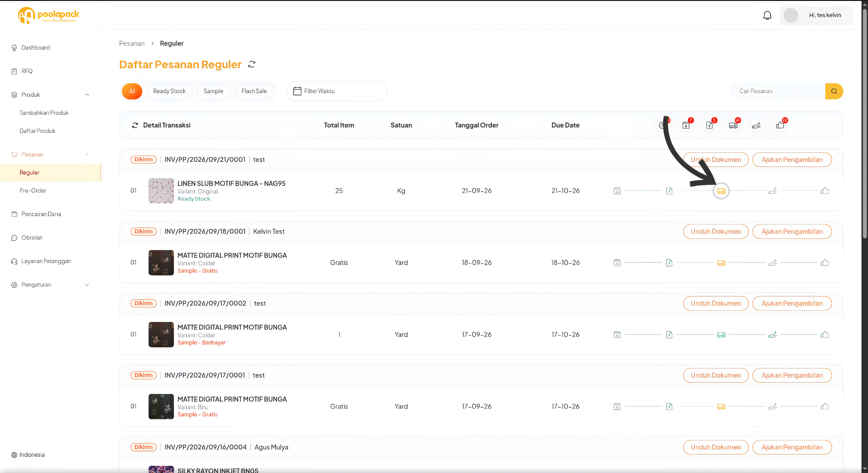Unduh Dokumen for Kelvin Test order
Image resolution: width=868 pixels, height=473 pixels.
pyautogui.click(x=716, y=232)
